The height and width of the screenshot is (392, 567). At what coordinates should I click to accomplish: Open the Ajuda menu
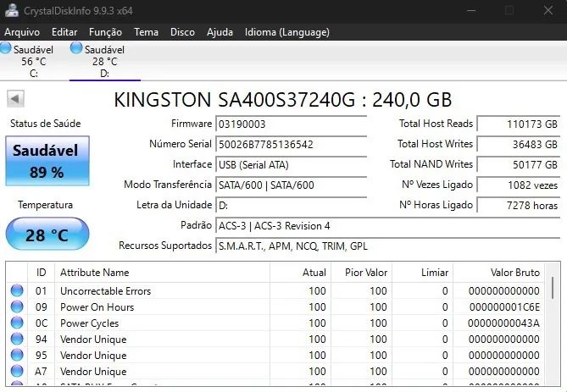pyautogui.click(x=220, y=32)
